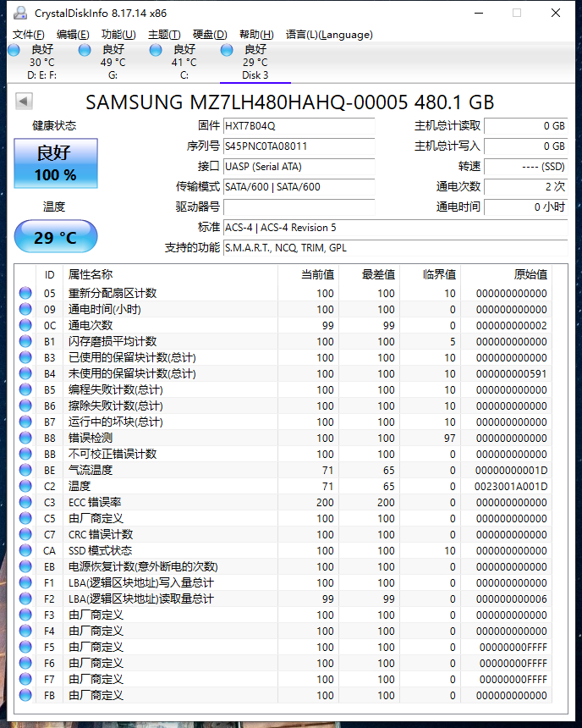Screen dimensions: 582x728
Task: Click the 通电次数 value 2 次
Action: coord(526,187)
